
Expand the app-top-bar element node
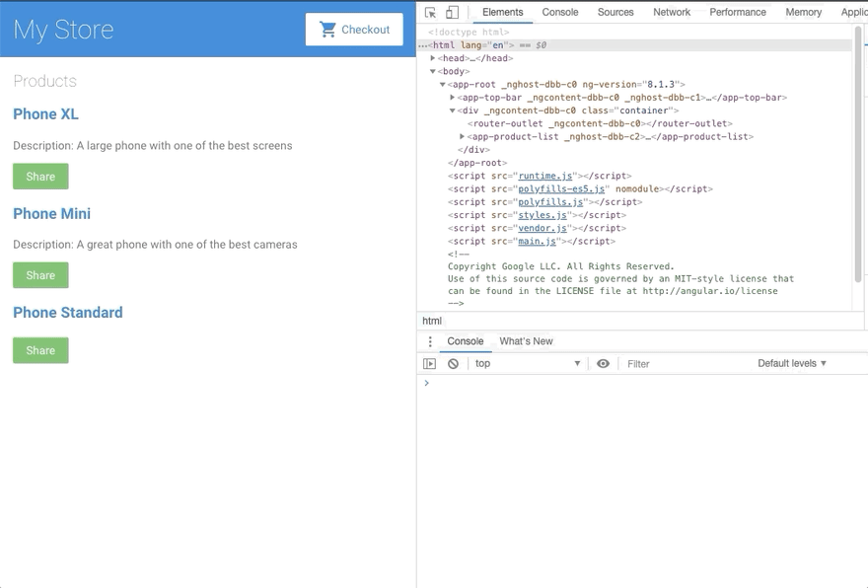coord(453,98)
